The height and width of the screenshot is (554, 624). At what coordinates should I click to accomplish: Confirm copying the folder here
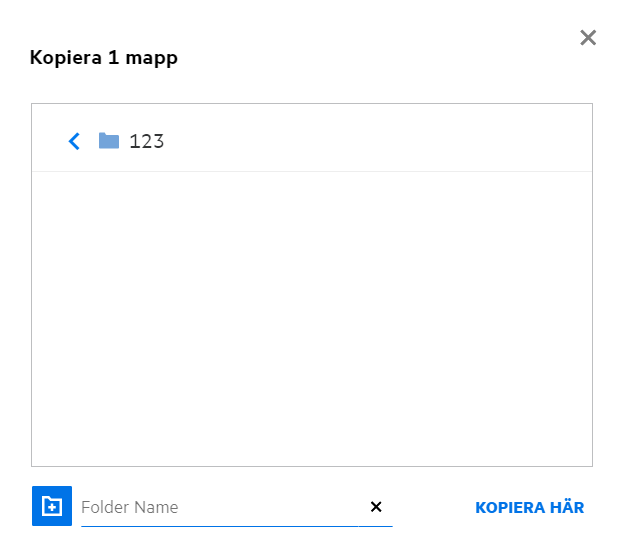click(x=529, y=507)
